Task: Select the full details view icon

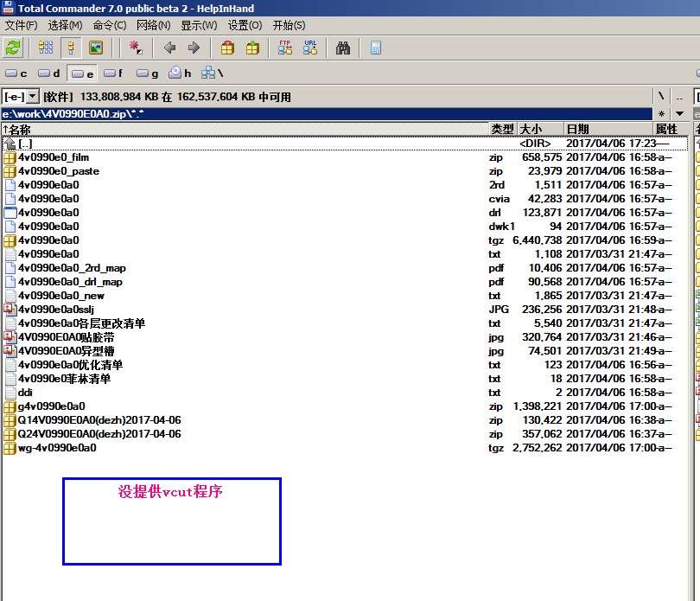Action: 71,48
